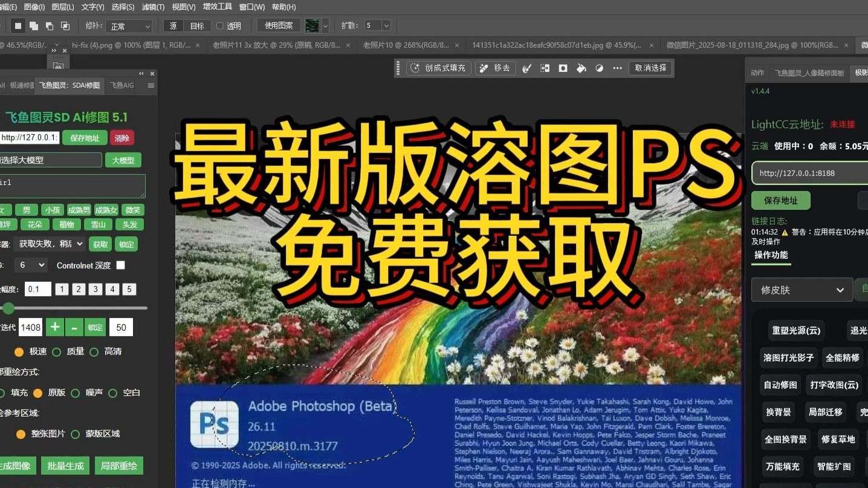The height and width of the screenshot is (488, 868).
Task: Select the 蒙版区域 reference region radio
Action: click(x=75, y=434)
